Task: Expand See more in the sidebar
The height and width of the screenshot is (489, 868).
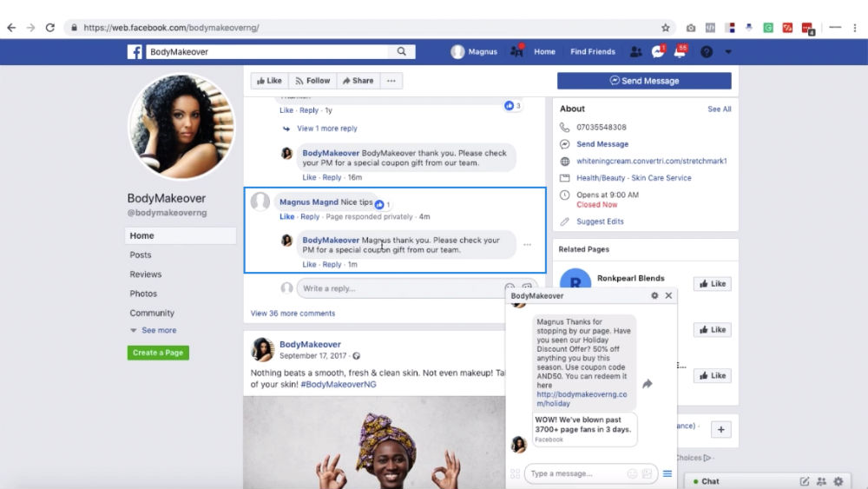Action: (x=159, y=330)
